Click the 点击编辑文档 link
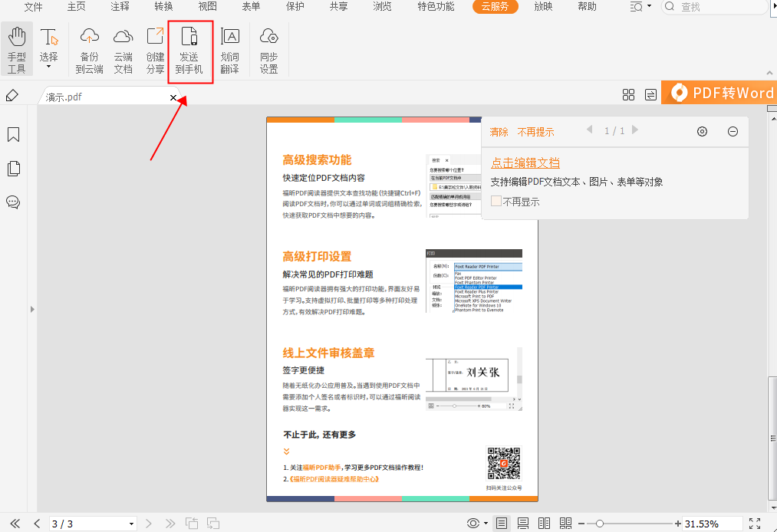777x532 pixels. pos(525,162)
